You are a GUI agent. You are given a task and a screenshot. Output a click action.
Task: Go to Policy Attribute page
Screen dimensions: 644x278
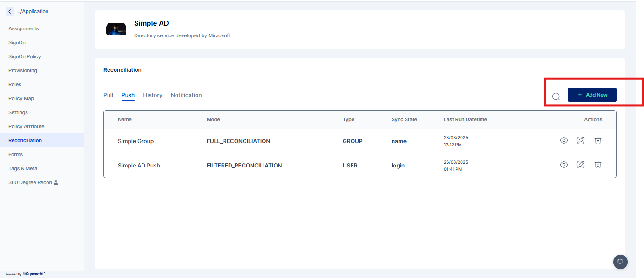(x=27, y=126)
